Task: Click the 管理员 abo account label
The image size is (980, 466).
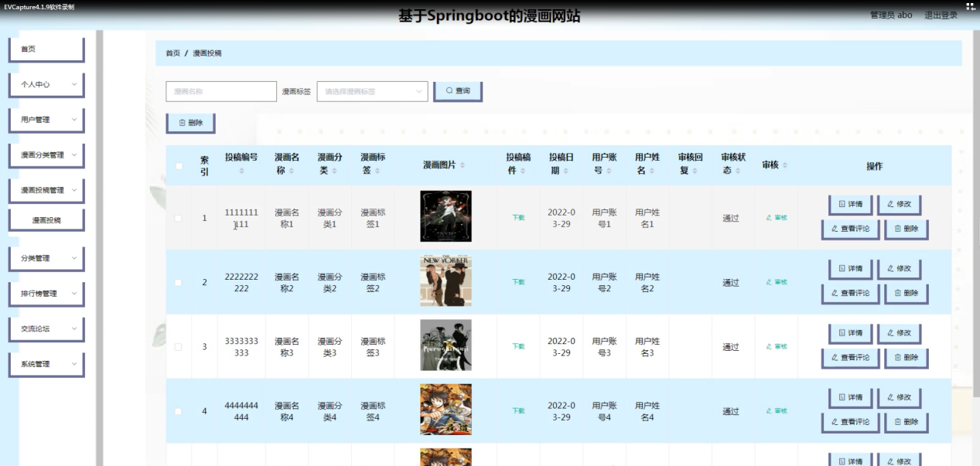Action: point(891,15)
